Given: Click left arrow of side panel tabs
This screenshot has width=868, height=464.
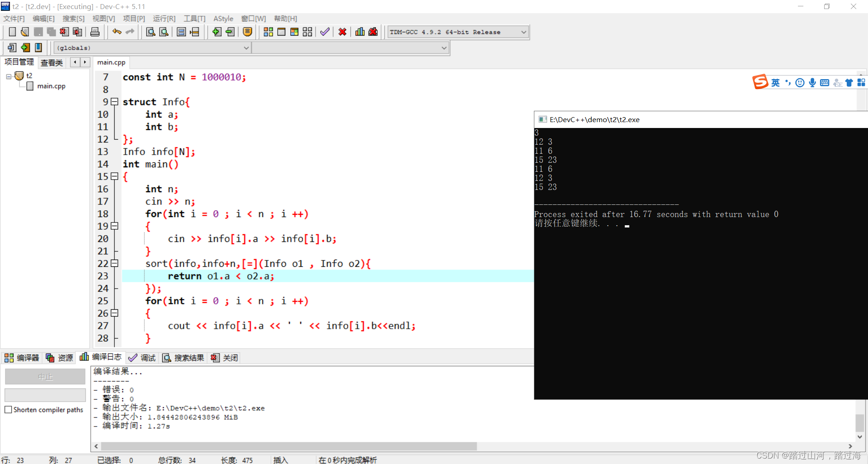Looking at the screenshot, I should [x=75, y=62].
